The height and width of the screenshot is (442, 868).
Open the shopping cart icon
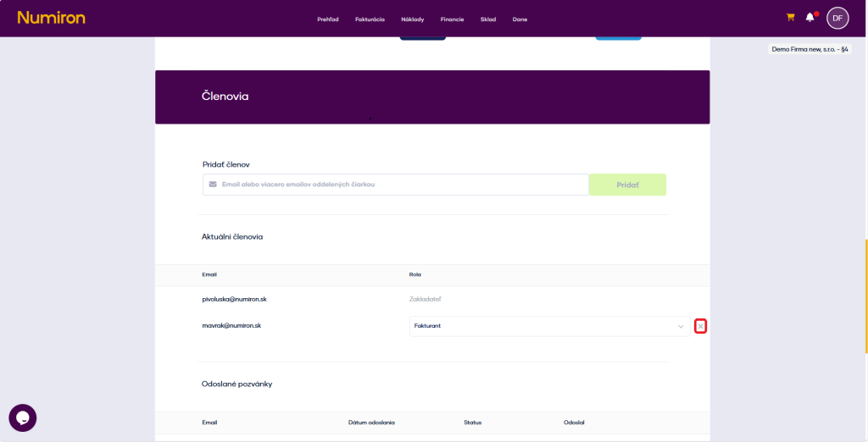coord(791,17)
